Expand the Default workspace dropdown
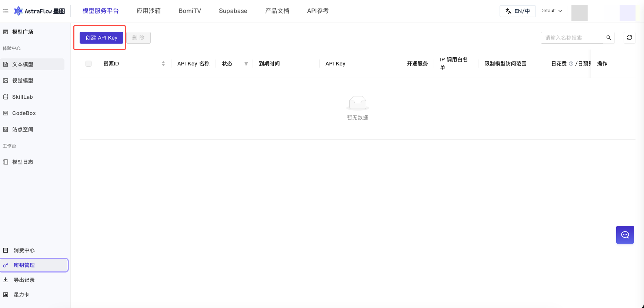Image resolution: width=644 pixels, height=308 pixels. click(551, 11)
